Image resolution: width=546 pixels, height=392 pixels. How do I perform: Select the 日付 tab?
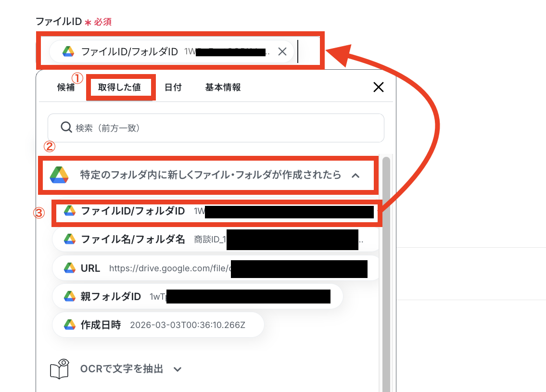[173, 88]
